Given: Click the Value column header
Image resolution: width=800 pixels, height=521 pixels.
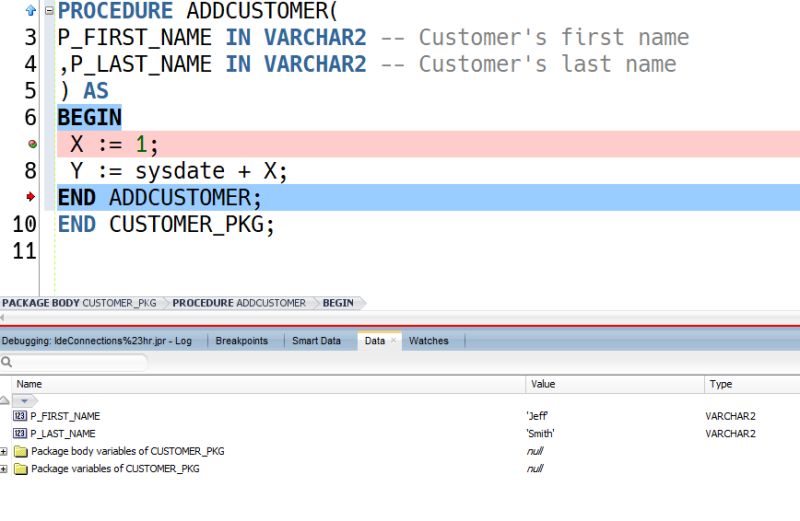Looking at the screenshot, I should pos(615,384).
